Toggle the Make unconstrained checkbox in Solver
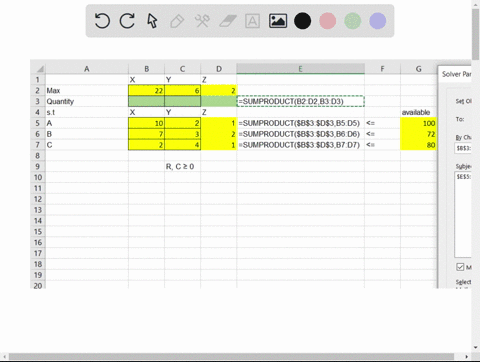The height and width of the screenshot is (362, 480). point(460,267)
